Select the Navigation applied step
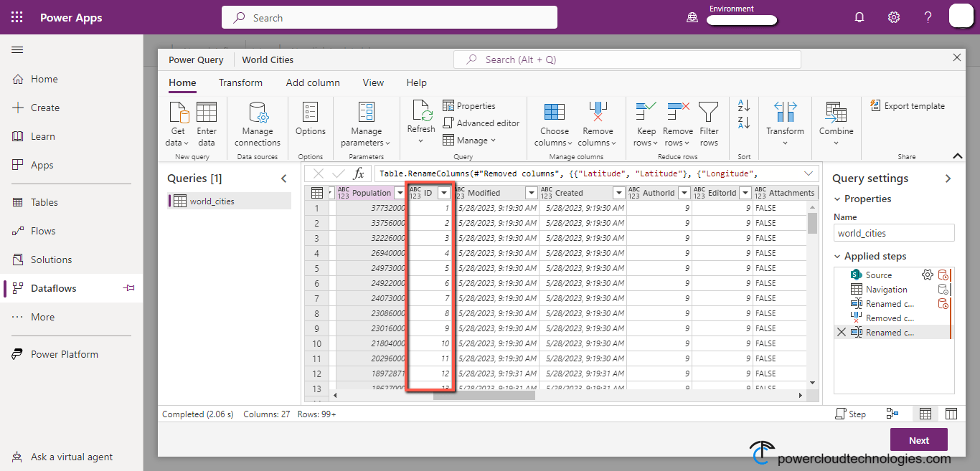Viewport: 980px width, 471px height. (886, 289)
